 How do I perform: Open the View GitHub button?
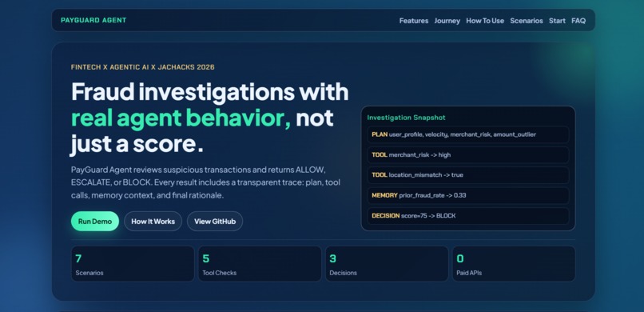point(215,221)
